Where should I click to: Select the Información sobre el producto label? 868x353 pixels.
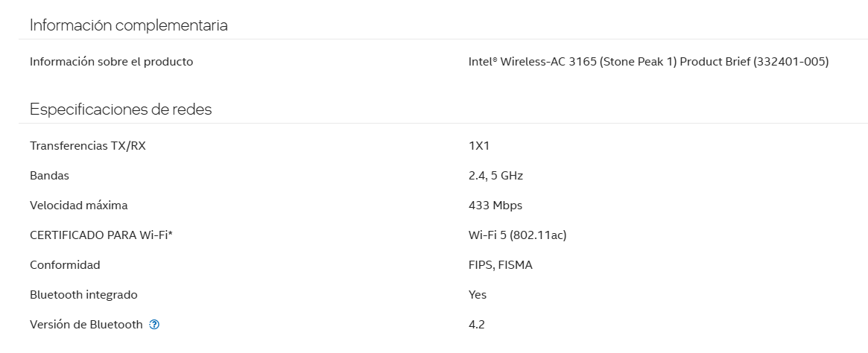pyautogui.click(x=111, y=62)
